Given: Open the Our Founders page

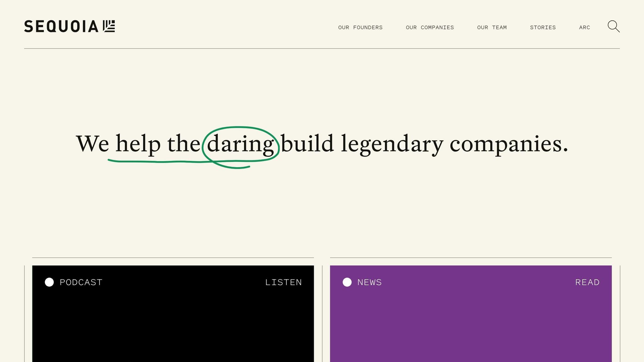Looking at the screenshot, I should [360, 28].
